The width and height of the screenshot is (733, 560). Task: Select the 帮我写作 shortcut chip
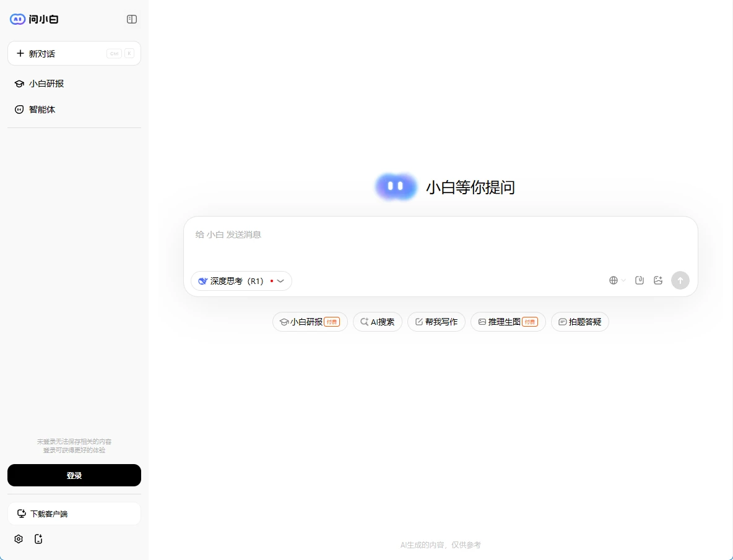coord(436,322)
